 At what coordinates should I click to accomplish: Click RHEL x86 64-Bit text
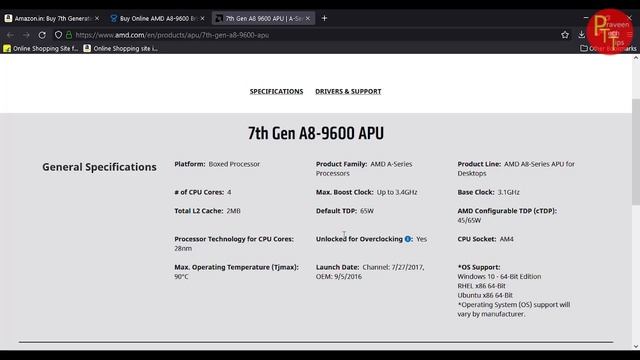(482, 286)
